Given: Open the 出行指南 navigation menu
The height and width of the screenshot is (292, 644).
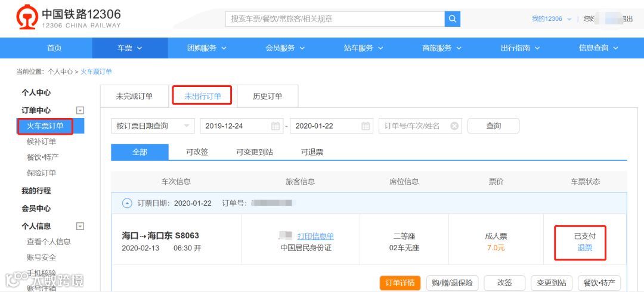Looking at the screenshot, I should coord(520,48).
